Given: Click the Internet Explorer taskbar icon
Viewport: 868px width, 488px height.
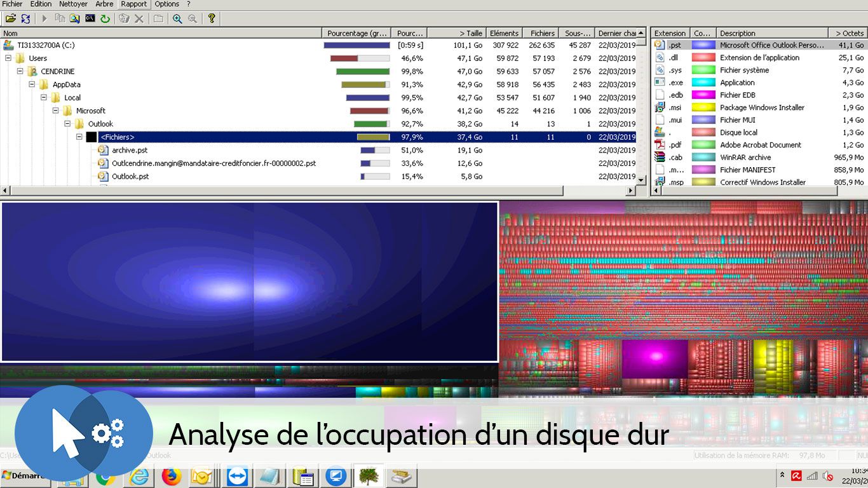Looking at the screenshot, I should pyautogui.click(x=139, y=476).
